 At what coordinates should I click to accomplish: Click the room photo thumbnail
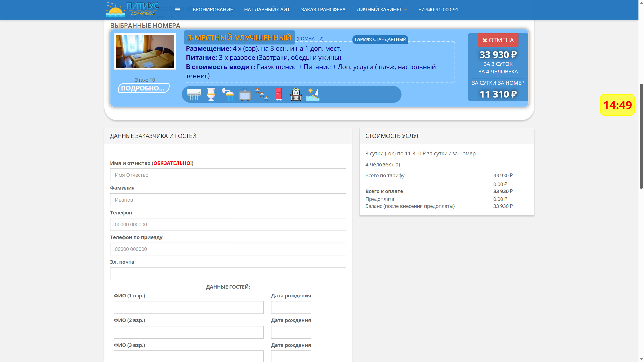pos(145,52)
